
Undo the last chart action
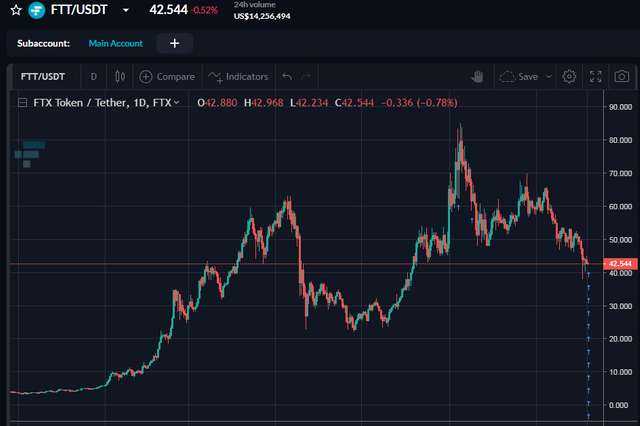pyautogui.click(x=287, y=77)
